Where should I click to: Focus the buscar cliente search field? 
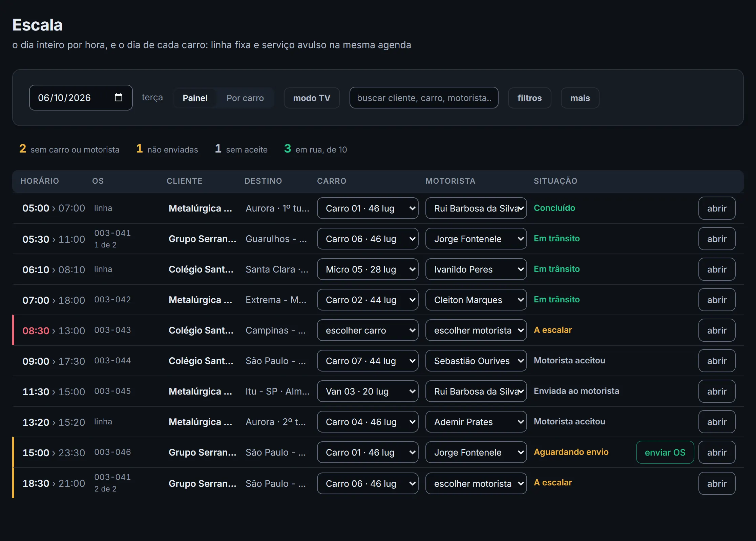[x=424, y=98]
